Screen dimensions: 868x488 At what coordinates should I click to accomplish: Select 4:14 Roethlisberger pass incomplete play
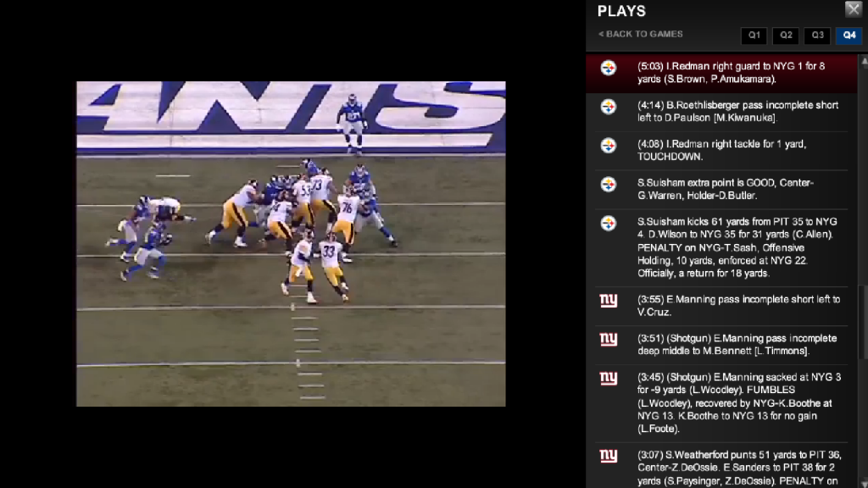(x=722, y=112)
